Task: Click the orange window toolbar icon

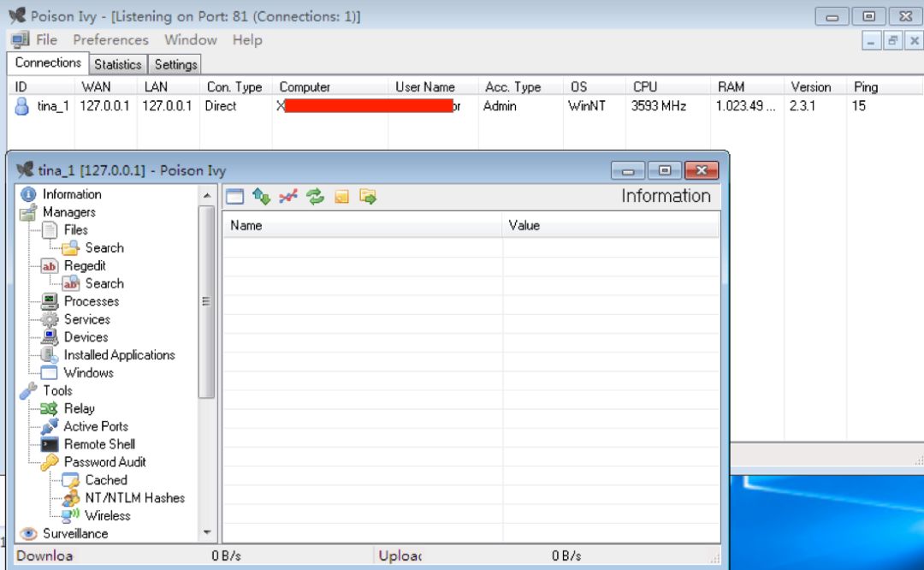Action: (x=341, y=196)
